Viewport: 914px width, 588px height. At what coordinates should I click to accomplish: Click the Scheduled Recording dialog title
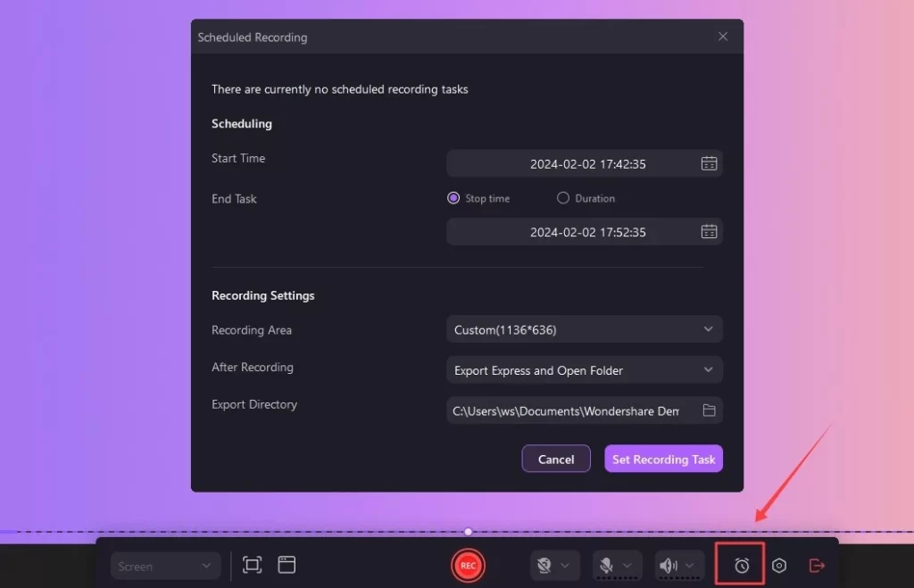click(253, 37)
